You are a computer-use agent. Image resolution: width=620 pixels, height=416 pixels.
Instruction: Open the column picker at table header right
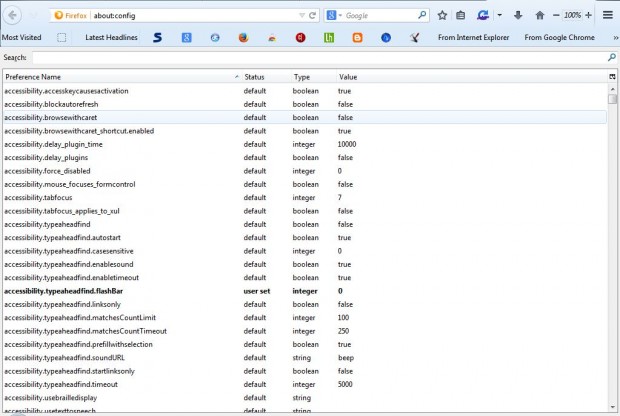[x=611, y=77]
